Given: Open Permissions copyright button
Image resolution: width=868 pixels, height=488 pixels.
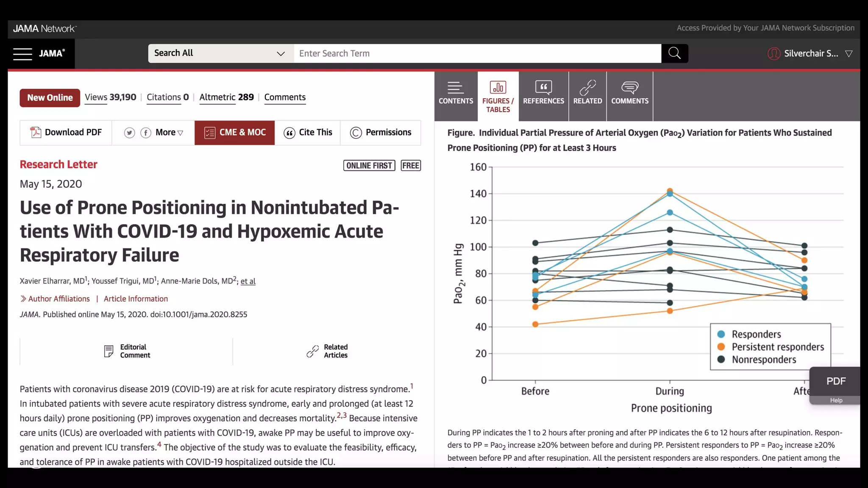Looking at the screenshot, I should click(381, 133).
